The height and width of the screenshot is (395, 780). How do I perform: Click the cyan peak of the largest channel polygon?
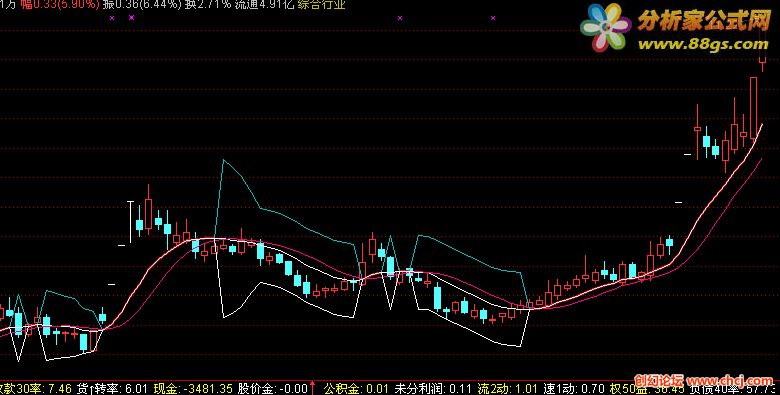point(224,160)
